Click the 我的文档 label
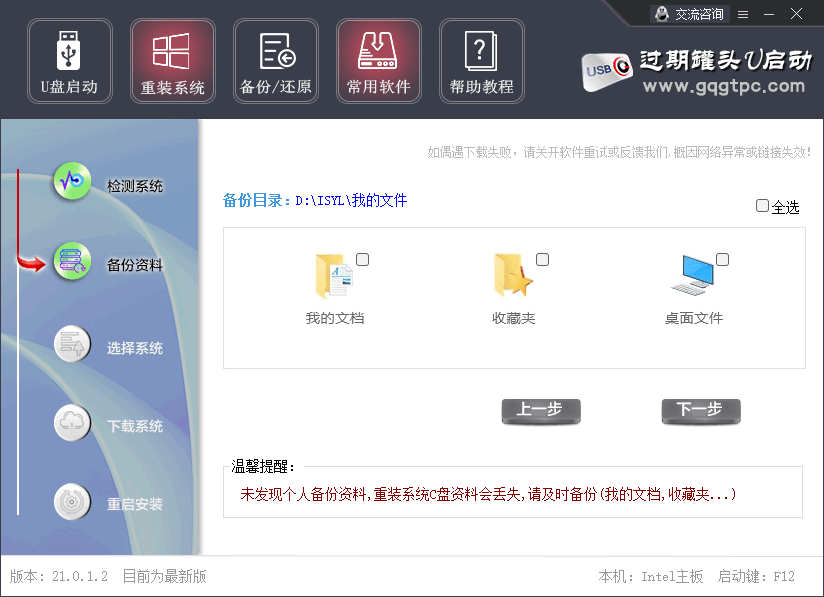This screenshot has height=597, width=824. click(335, 318)
